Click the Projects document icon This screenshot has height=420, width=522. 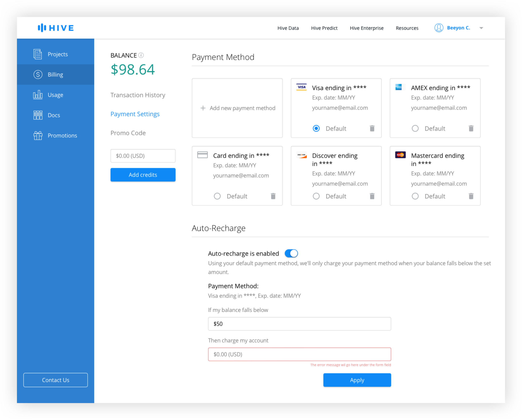[x=38, y=54]
